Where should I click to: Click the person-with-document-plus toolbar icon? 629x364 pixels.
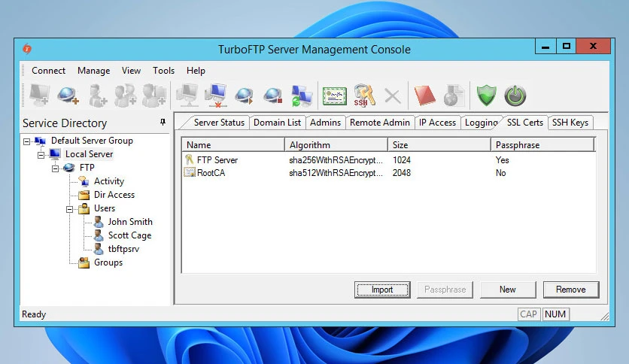click(x=154, y=96)
